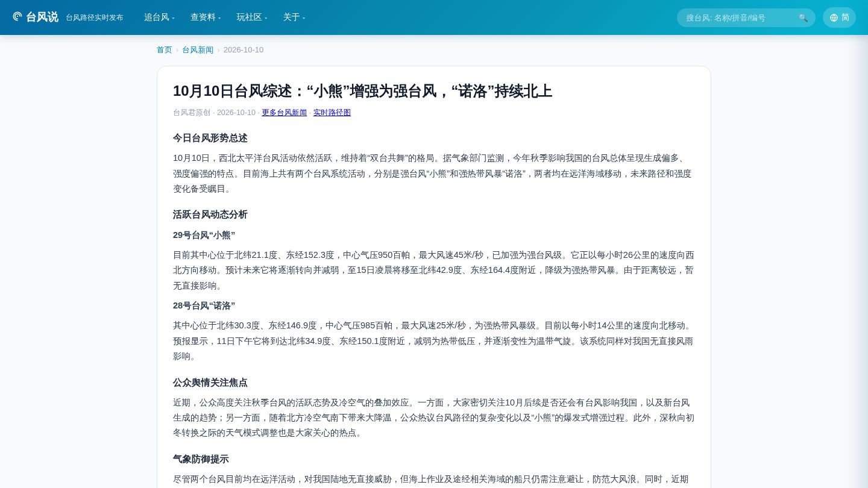This screenshot has width=868, height=488.
Task: Click the article headline 10月10日台风综述
Action: pos(362,91)
